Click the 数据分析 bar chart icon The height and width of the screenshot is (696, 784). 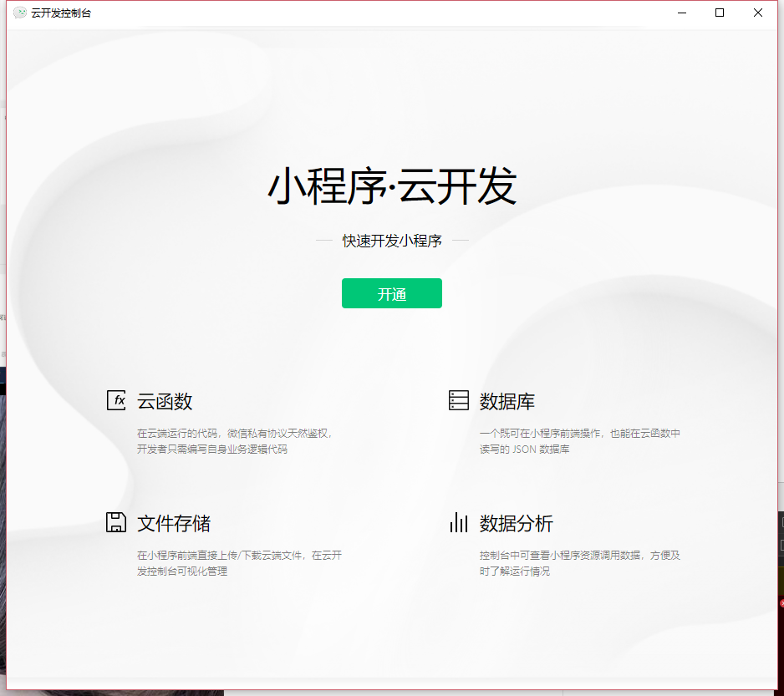pos(459,522)
